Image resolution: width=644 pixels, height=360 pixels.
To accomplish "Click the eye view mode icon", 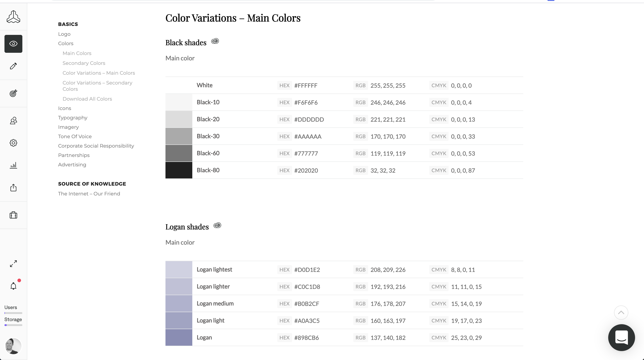I will click(13, 44).
